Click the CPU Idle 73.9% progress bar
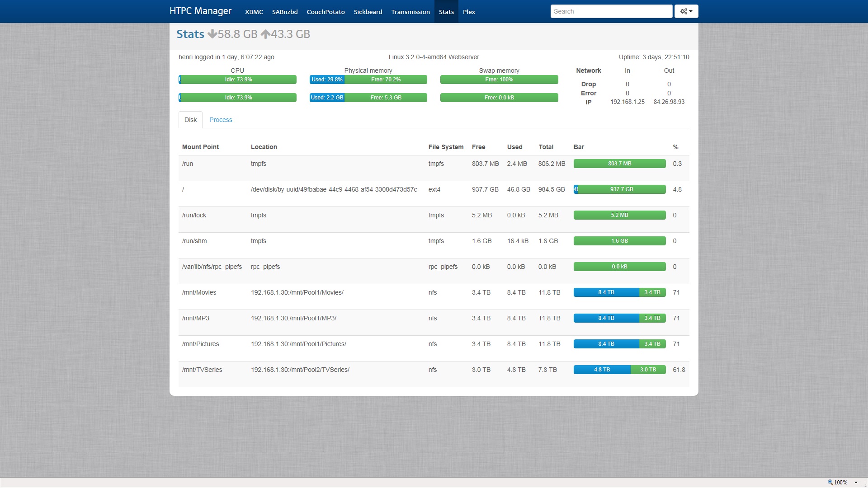Screen dimensions: 868x488 tap(238, 80)
